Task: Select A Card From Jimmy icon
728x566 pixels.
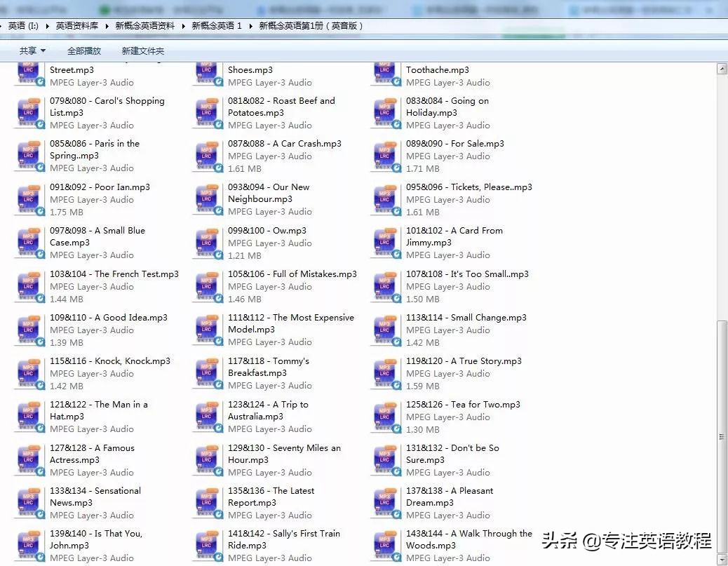Action: tap(385, 243)
